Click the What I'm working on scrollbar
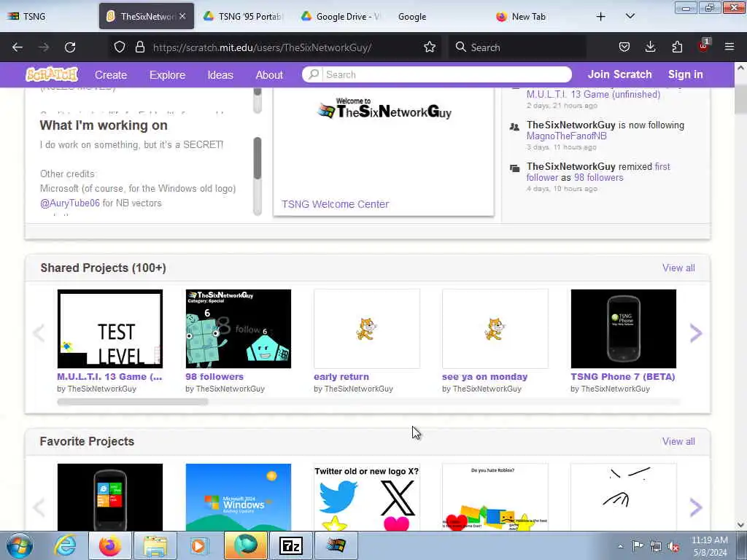This screenshot has height=560, width=747. click(258, 157)
